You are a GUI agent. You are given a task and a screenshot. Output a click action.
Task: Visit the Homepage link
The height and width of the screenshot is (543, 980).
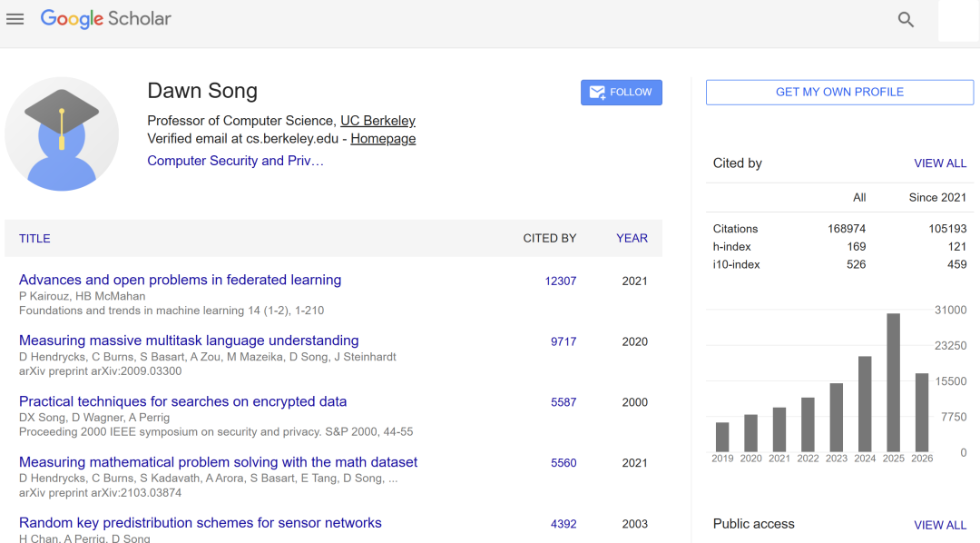[x=383, y=139]
